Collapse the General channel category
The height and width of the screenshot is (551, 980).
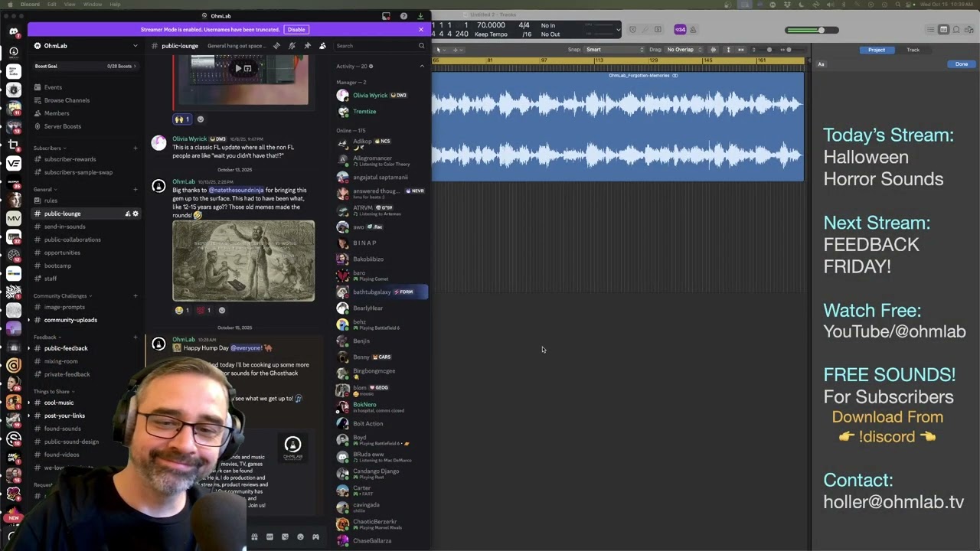pyautogui.click(x=45, y=189)
